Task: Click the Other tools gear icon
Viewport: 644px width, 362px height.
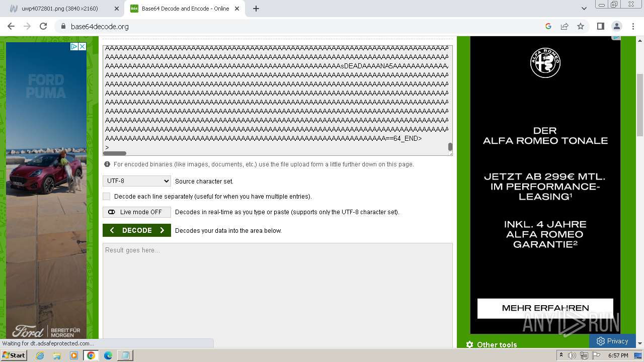Action: [469, 344]
